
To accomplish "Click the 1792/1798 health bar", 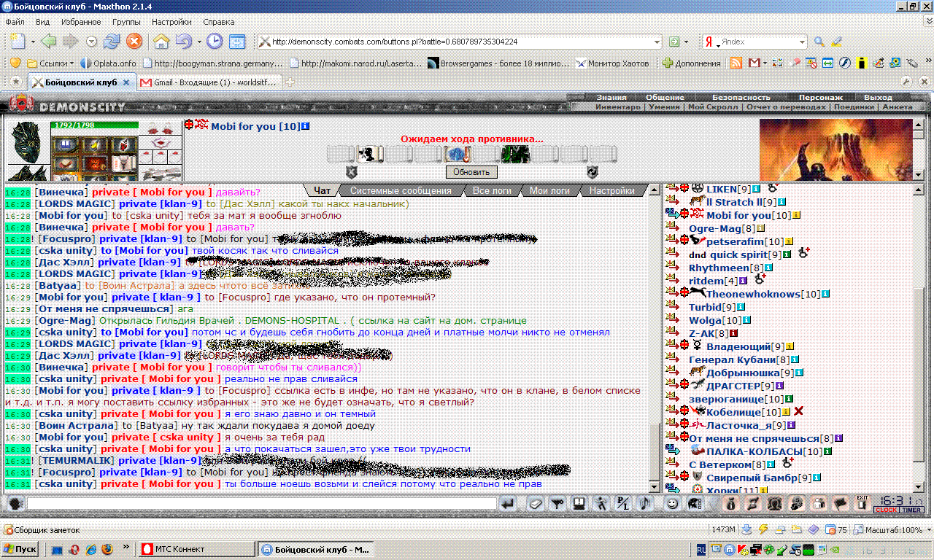I will point(94,125).
